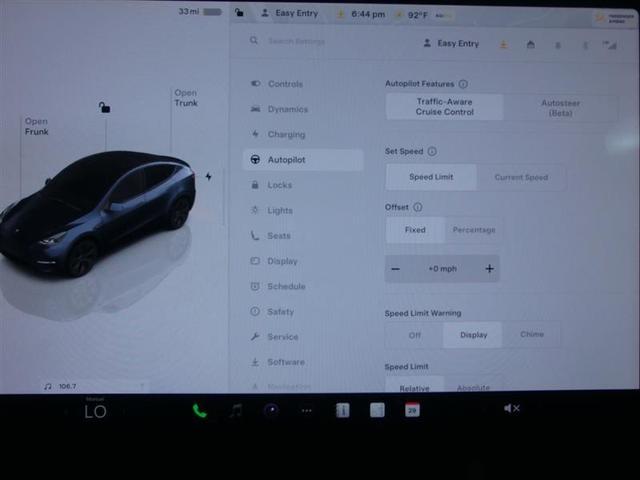Open Schedule settings
Image resolution: width=640 pixels, height=480 pixels.
click(x=302, y=286)
